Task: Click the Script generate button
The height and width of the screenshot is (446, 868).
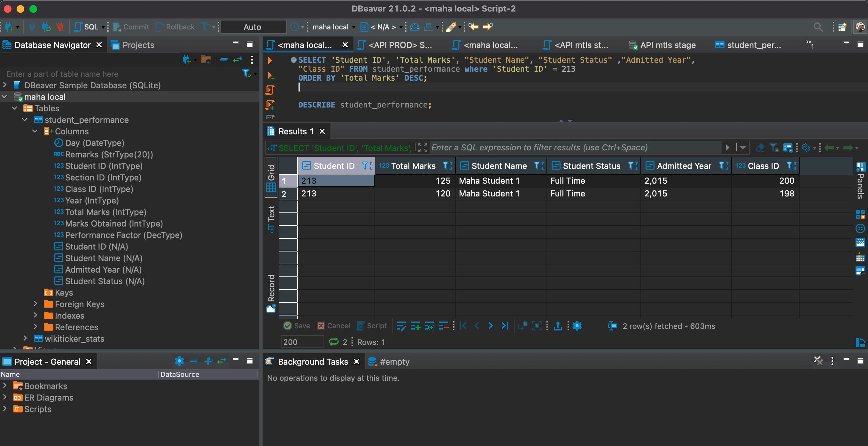Action: (372, 326)
